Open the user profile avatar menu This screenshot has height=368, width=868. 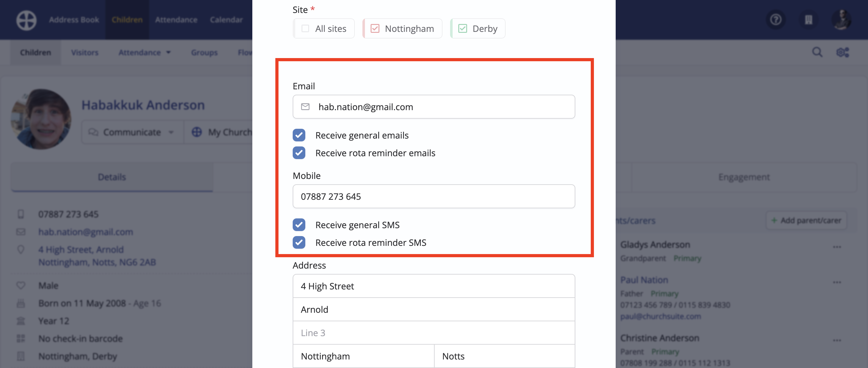(842, 20)
